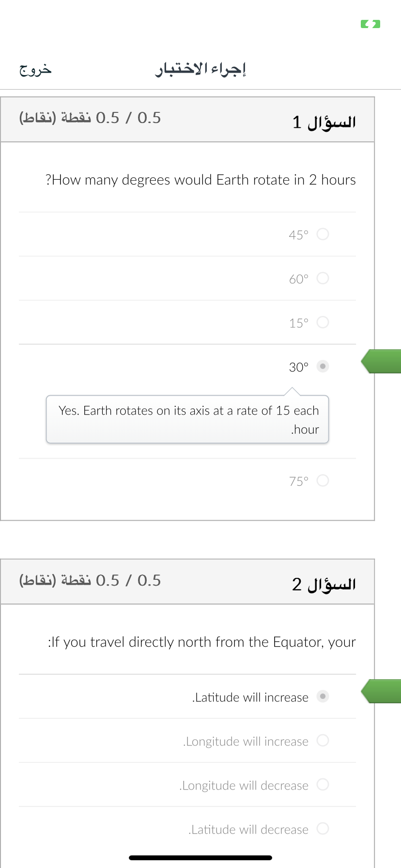Viewport: 401px width, 868px height.
Task: Click the feedback tooltip about Earth rotation
Action: coord(187,419)
